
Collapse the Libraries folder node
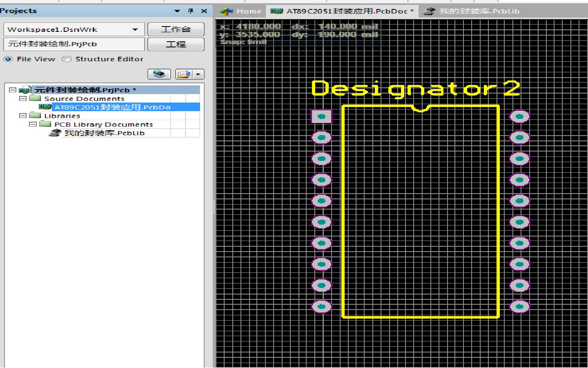23,116
